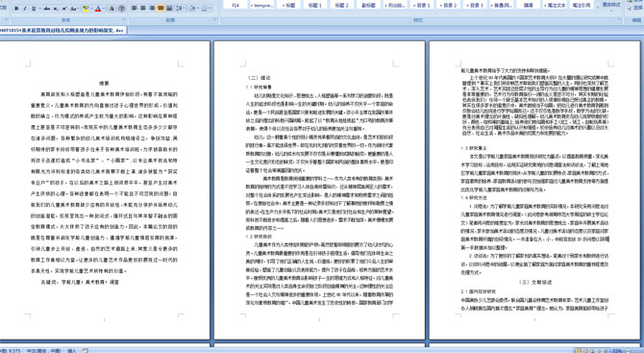
Task: Align text right
Action: point(152,9)
